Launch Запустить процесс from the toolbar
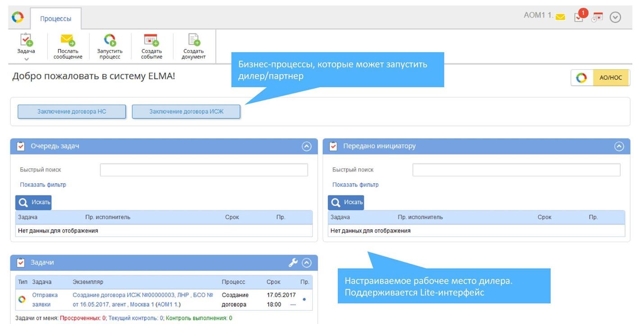The image size is (644, 324). click(109, 41)
